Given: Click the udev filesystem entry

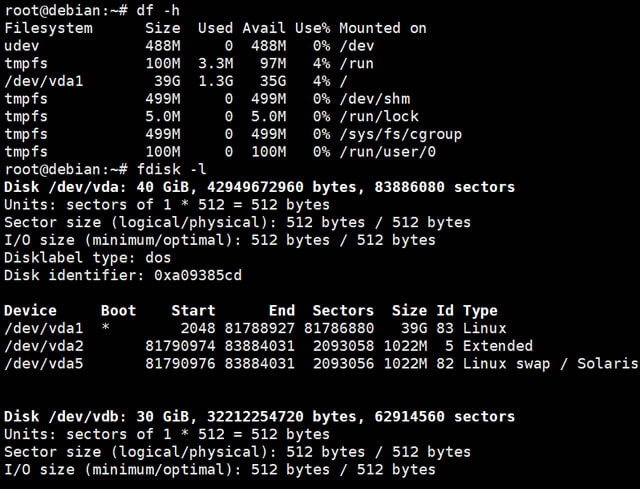Looking at the screenshot, I should (22, 46).
